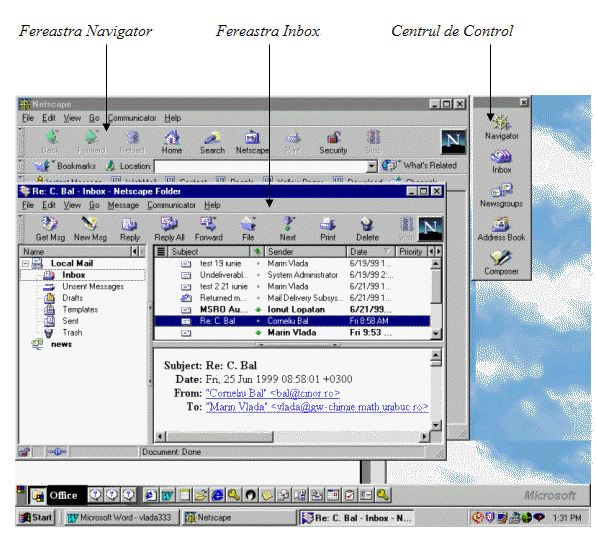
Task: Click the taskbar clock 1:31 PM
Action: point(567,518)
